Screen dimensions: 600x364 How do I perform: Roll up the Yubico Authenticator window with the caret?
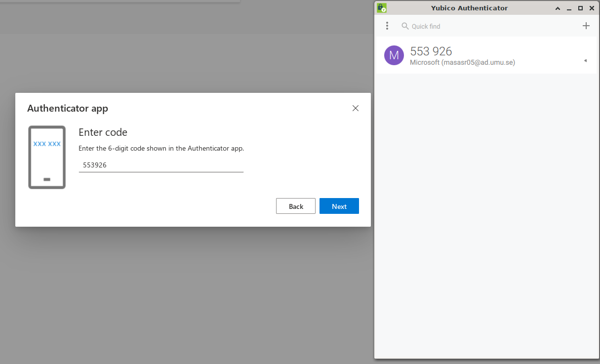pos(558,8)
